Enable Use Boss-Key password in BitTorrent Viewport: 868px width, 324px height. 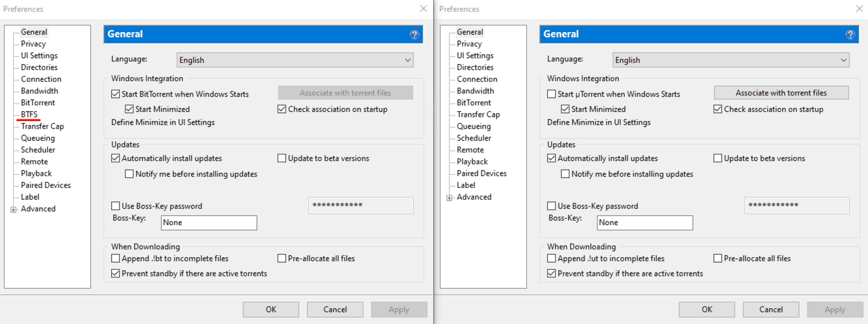(x=116, y=206)
